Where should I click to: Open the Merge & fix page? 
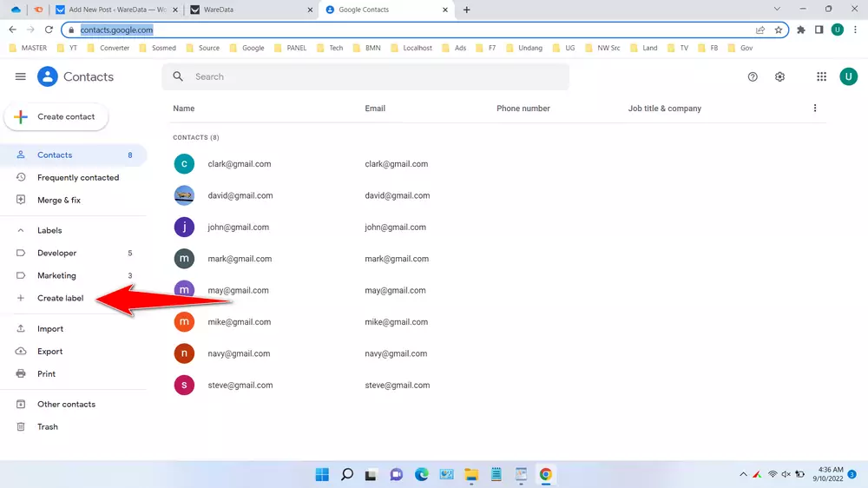point(58,201)
